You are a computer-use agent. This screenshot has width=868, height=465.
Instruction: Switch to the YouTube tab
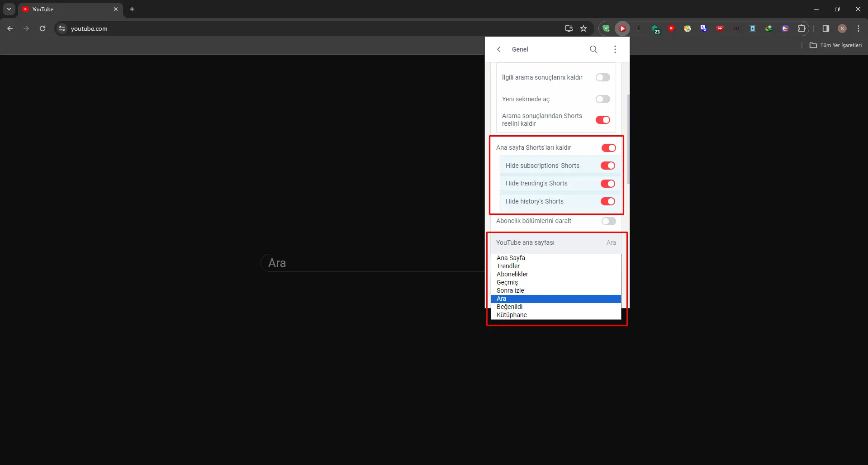click(71, 9)
